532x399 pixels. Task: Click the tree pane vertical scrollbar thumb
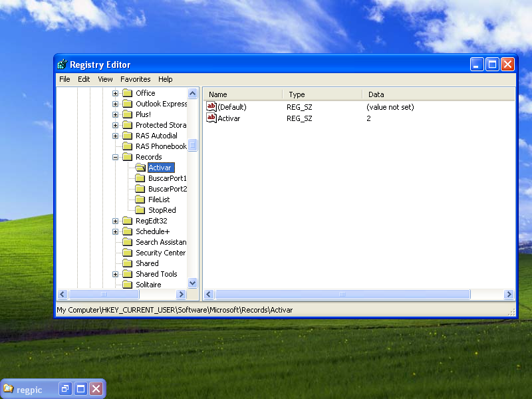click(x=192, y=145)
